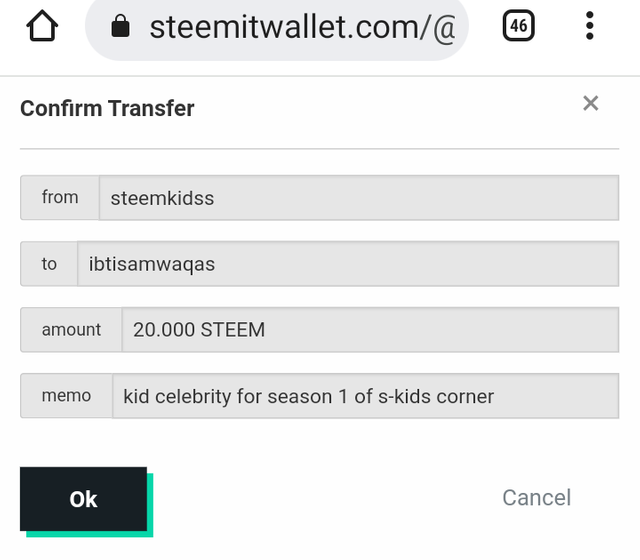
Task: Click Cancel to abort the transfer
Action: 536,498
